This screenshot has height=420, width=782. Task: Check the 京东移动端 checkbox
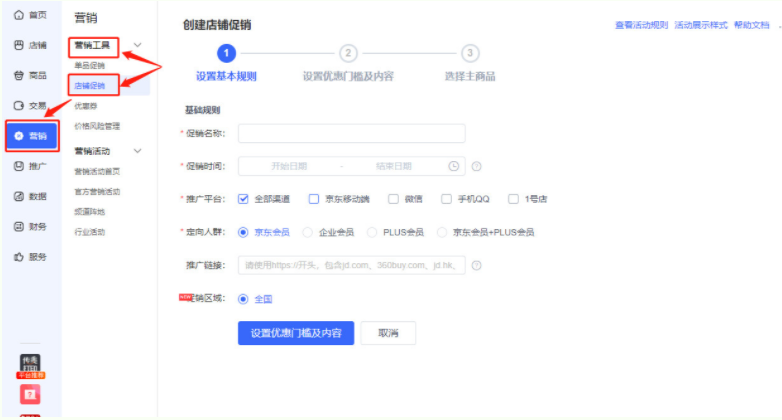(x=314, y=199)
